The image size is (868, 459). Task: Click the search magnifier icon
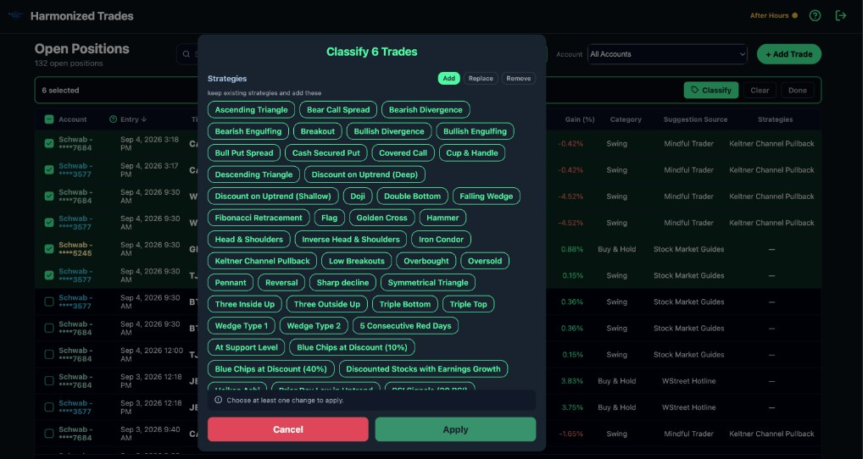pyautogui.click(x=186, y=54)
